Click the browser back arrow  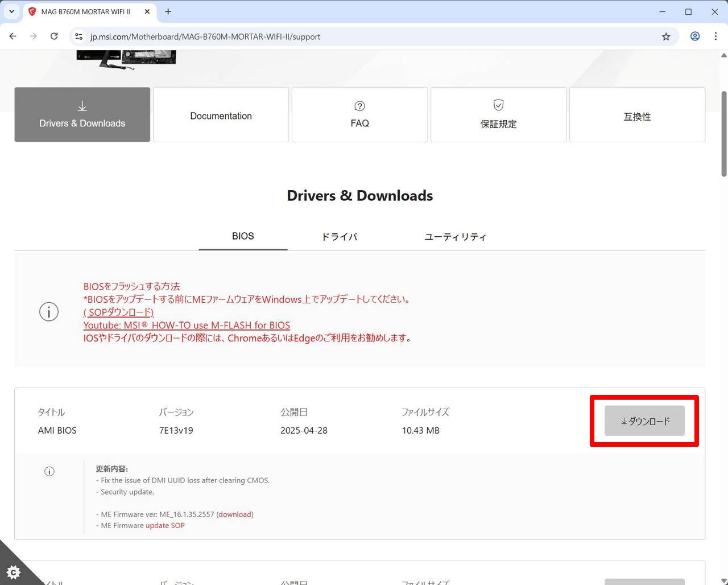coord(13,36)
